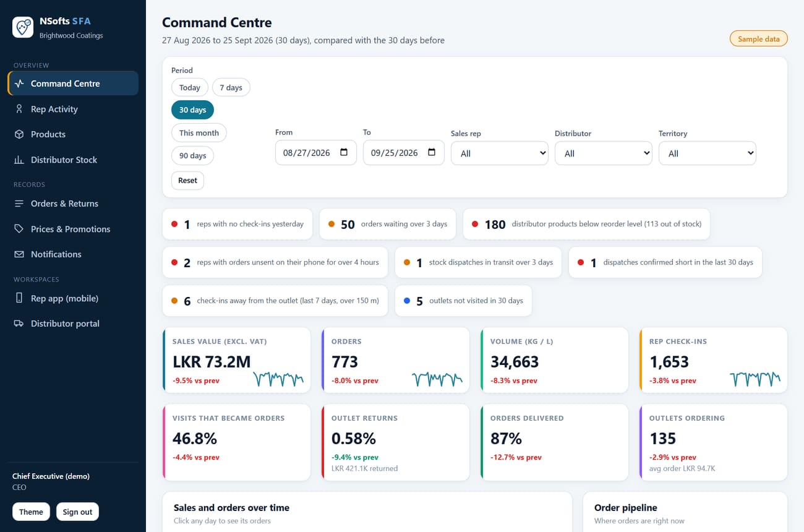Viewport: 804px width, 532px height.
Task: Click the Sales and orders over time heading
Action: point(231,507)
